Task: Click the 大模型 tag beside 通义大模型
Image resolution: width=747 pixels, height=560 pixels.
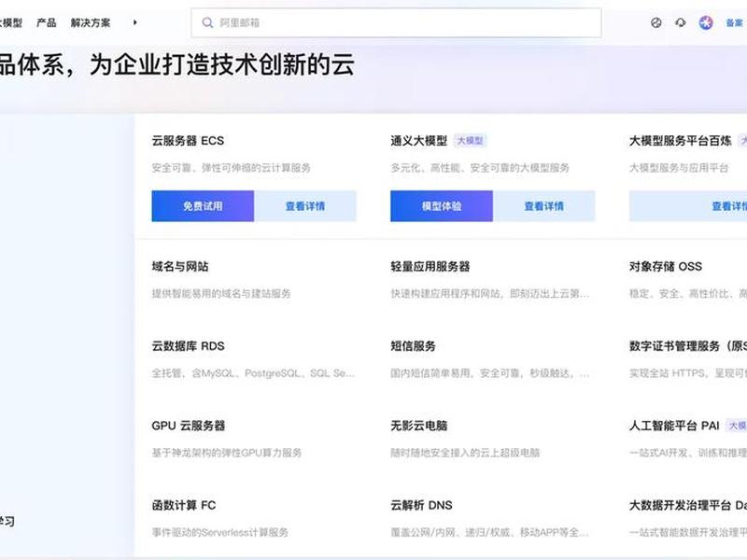Action: (470, 141)
